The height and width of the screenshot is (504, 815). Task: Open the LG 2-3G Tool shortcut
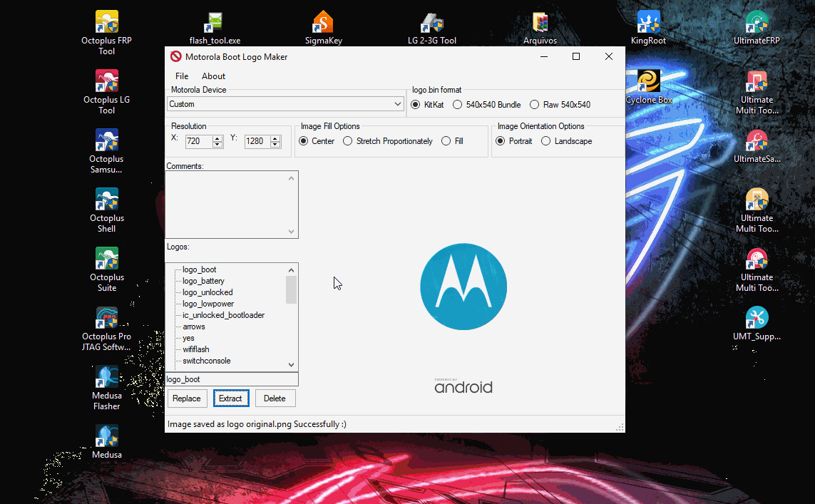[x=432, y=28]
